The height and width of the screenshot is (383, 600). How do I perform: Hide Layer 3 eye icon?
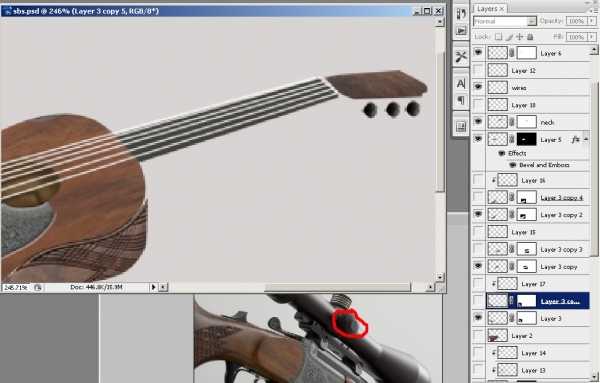(478, 317)
